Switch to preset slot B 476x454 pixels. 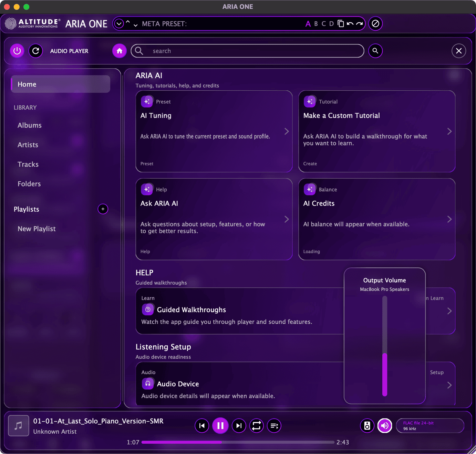(316, 24)
